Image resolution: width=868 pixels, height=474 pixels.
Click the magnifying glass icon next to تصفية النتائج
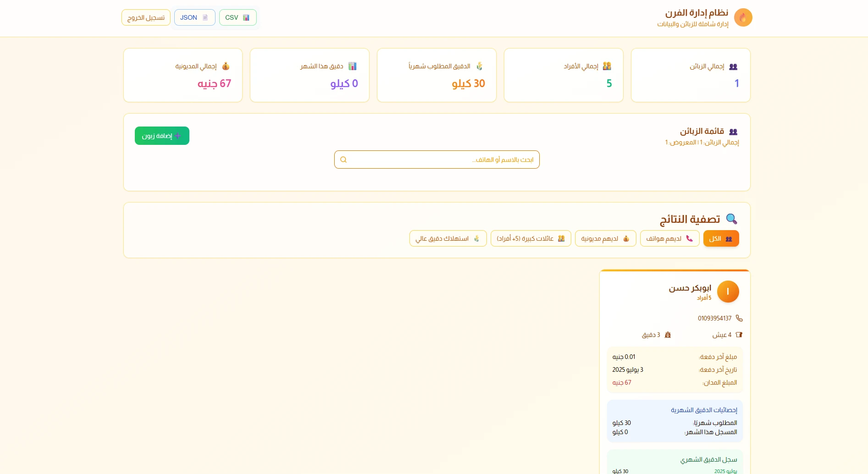point(731,219)
